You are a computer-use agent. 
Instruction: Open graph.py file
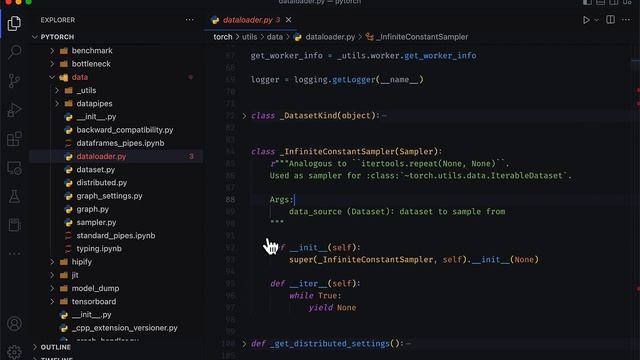(x=92, y=209)
